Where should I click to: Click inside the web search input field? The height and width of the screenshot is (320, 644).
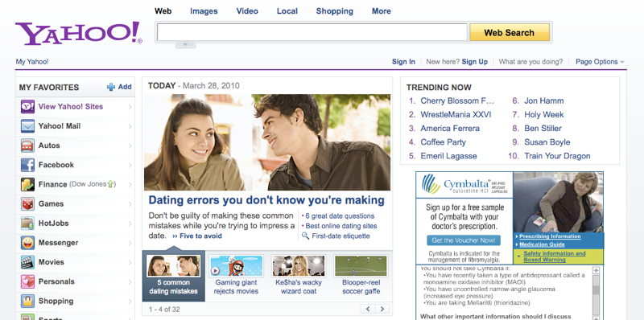312,32
